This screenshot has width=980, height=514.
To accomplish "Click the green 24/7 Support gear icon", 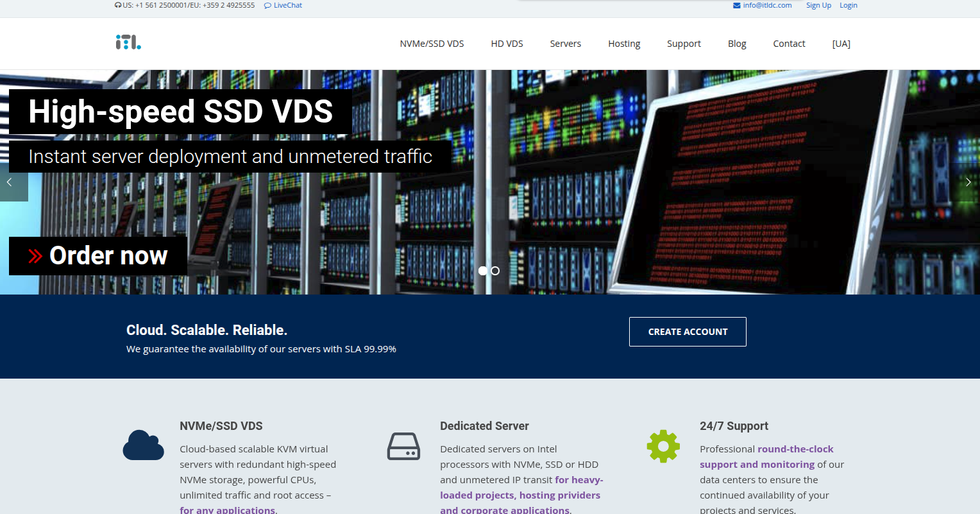I will click(663, 446).
